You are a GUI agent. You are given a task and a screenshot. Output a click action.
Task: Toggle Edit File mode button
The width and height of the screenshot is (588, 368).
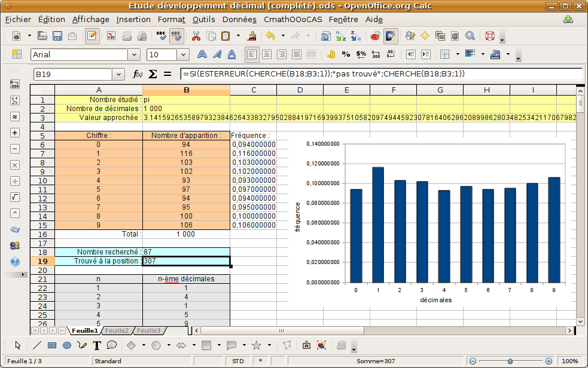click(92, 36)
